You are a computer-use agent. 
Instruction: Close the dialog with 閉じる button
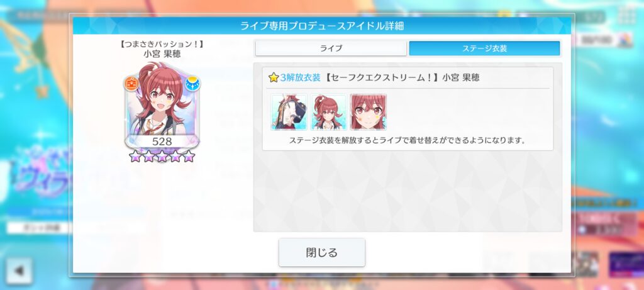321,252
